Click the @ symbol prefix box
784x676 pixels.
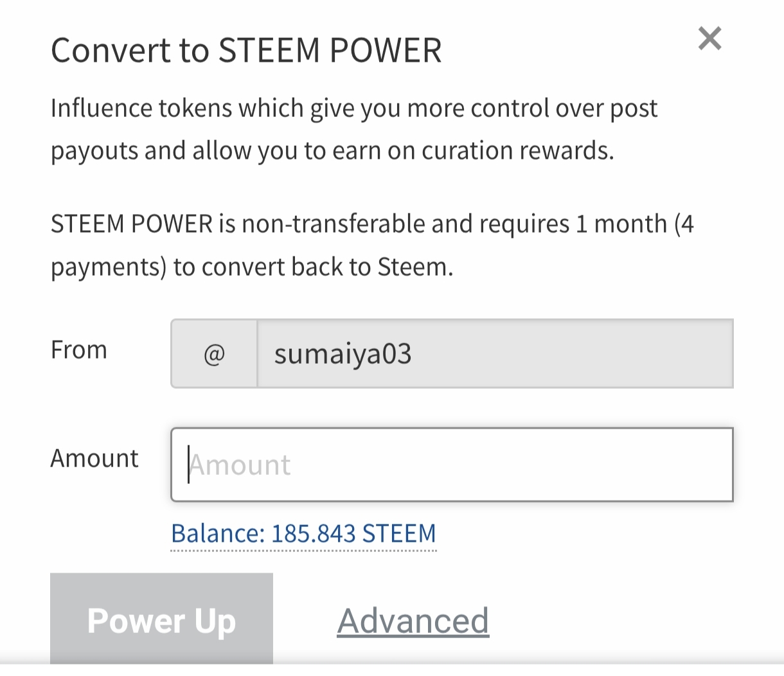tap(214, 353)
